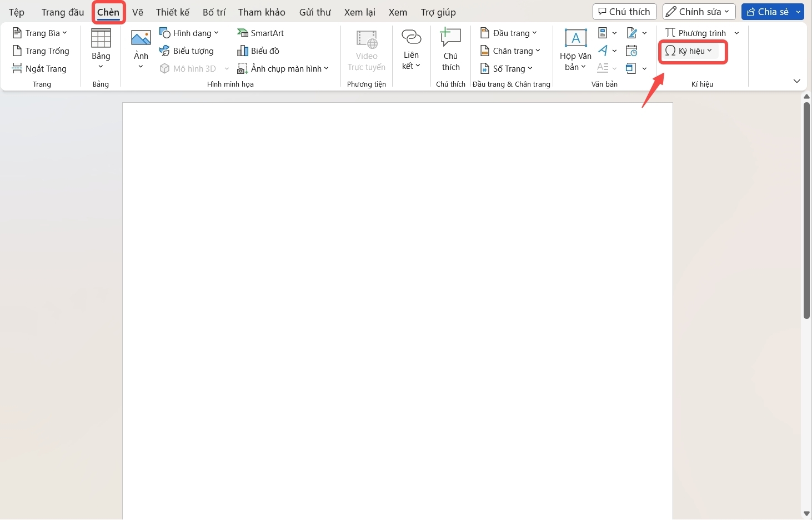Open the Trợ giúp help tab
Viewport: 812px width, 520px height.
click(438, 12)
